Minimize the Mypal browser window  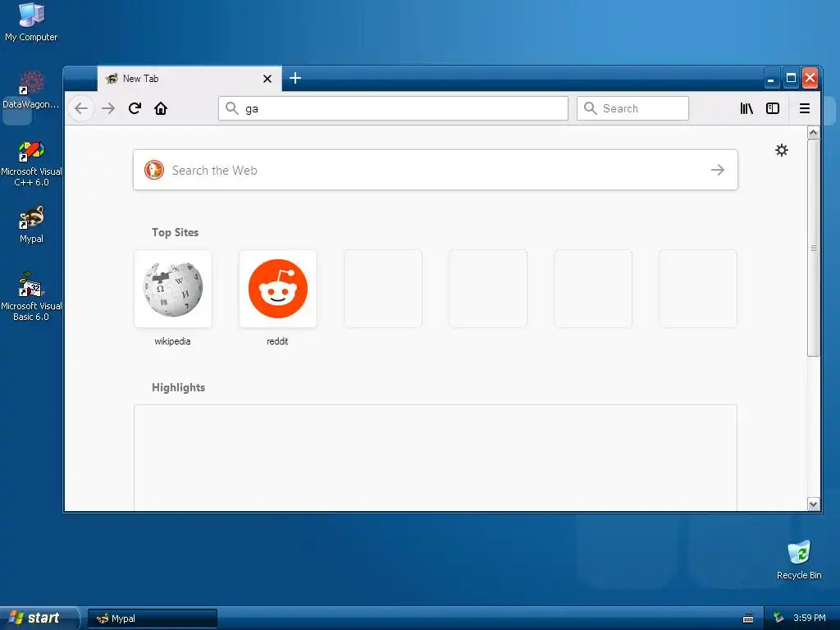pos(771,78)
